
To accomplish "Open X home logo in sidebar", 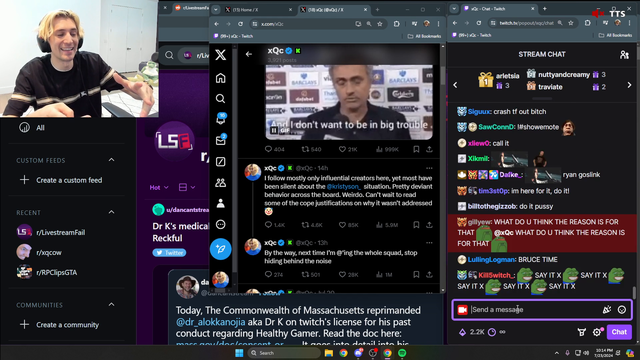I will (220, 55).
